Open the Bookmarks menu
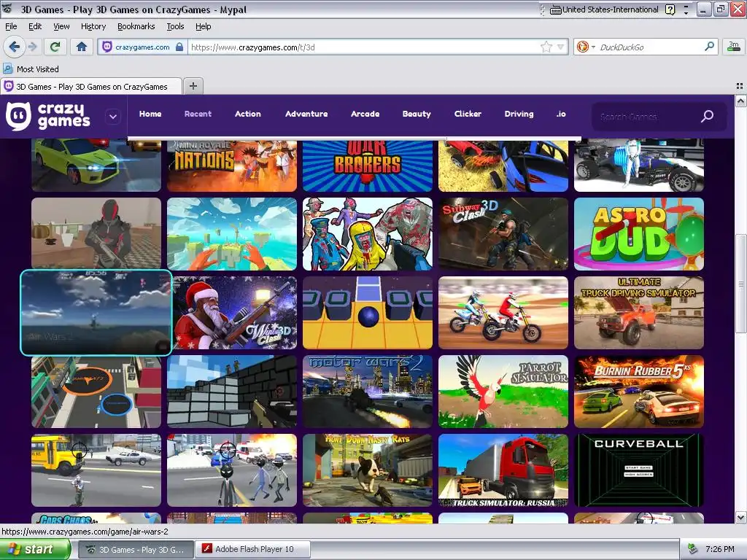Screen dimensions: 747x560 tap(136, 26)
